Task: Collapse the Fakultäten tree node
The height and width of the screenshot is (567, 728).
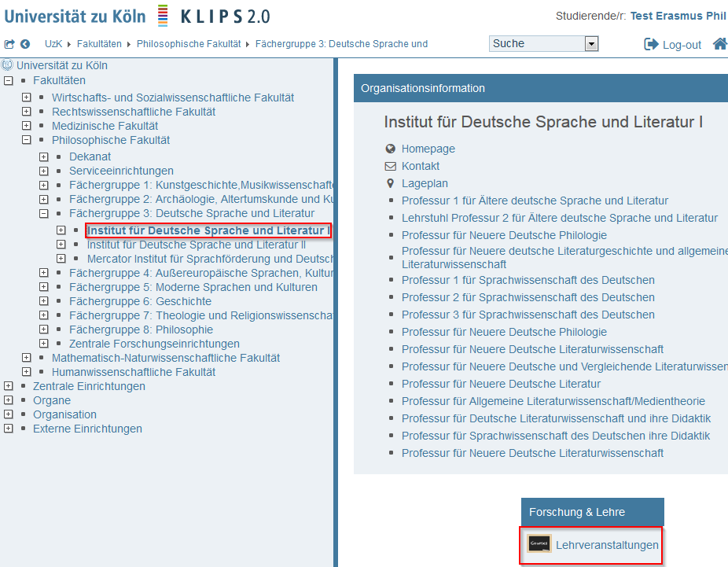Action: tap(9, 81)
